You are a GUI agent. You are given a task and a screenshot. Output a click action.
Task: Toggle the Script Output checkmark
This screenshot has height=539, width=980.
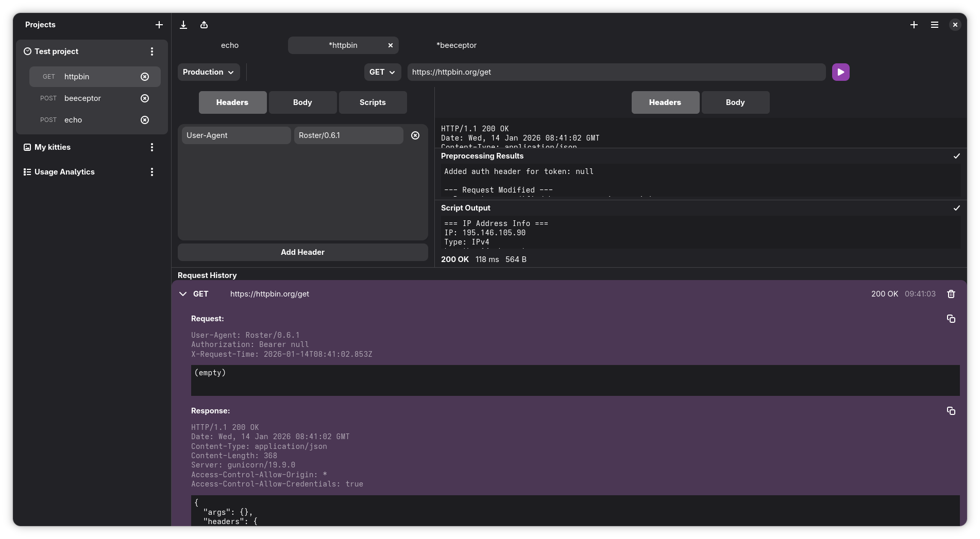[x=956, y=208]
